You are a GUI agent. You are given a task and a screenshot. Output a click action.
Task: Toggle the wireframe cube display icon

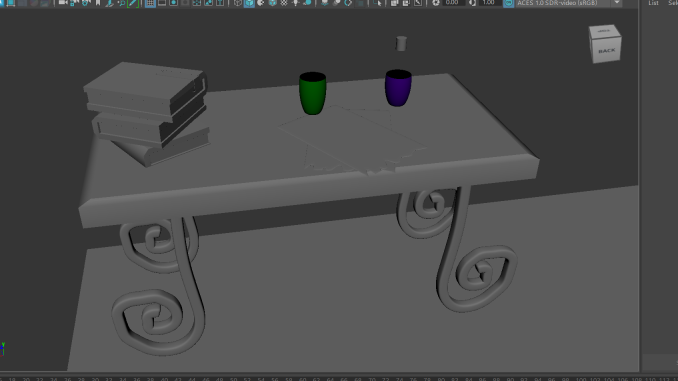[x=237, y=3]
